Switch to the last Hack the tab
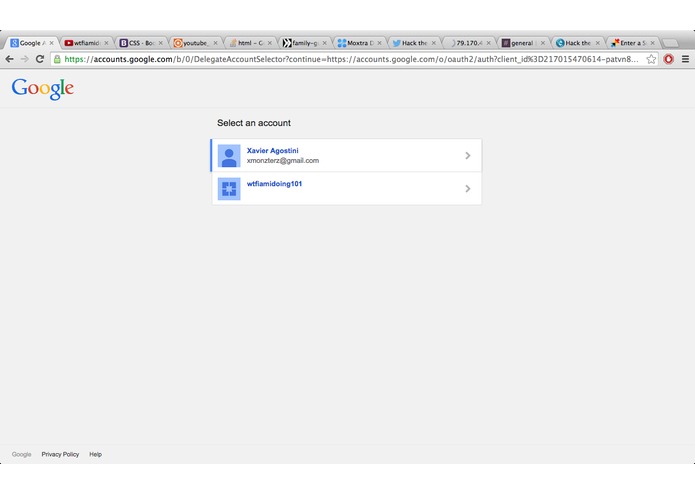 point(577,43)
